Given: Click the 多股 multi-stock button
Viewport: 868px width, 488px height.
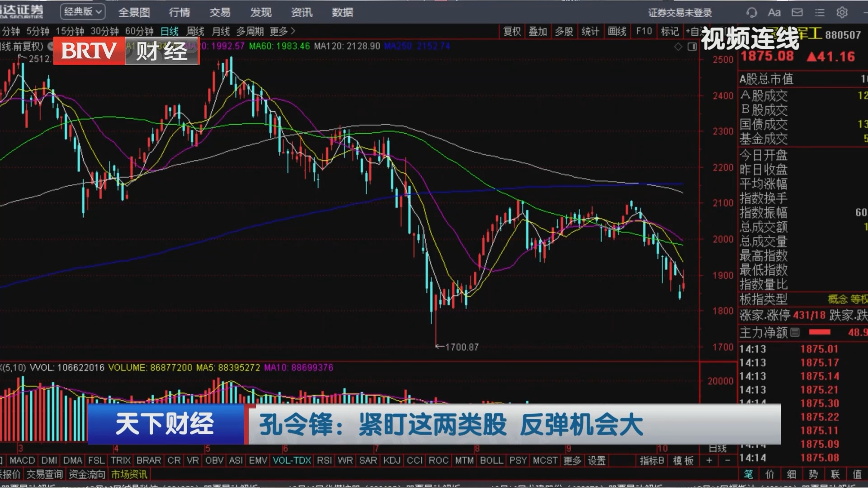Looking at the screenshot, I should pos(564,31).
